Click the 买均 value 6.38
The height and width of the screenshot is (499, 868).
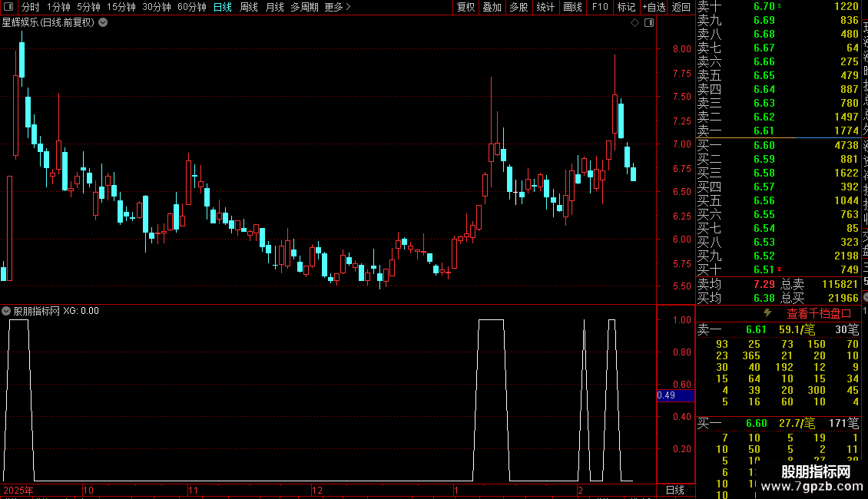pos(764,298)
